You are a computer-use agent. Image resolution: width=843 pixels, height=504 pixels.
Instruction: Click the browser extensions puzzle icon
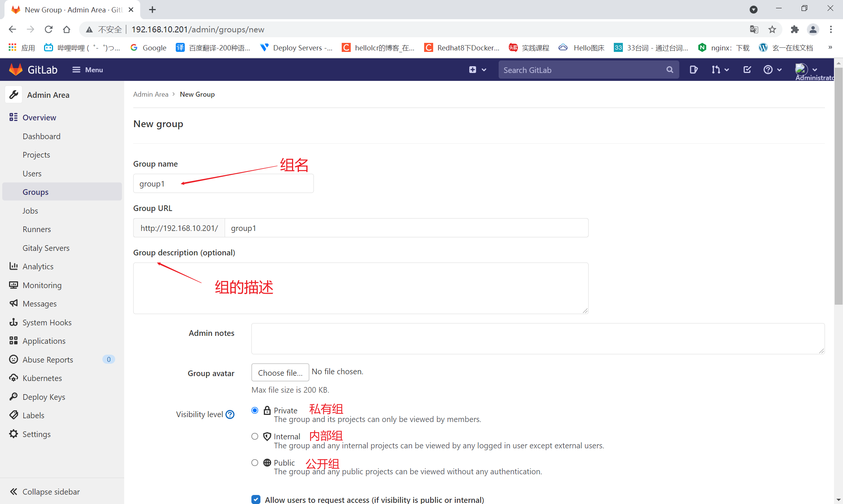tap(794, 29)
